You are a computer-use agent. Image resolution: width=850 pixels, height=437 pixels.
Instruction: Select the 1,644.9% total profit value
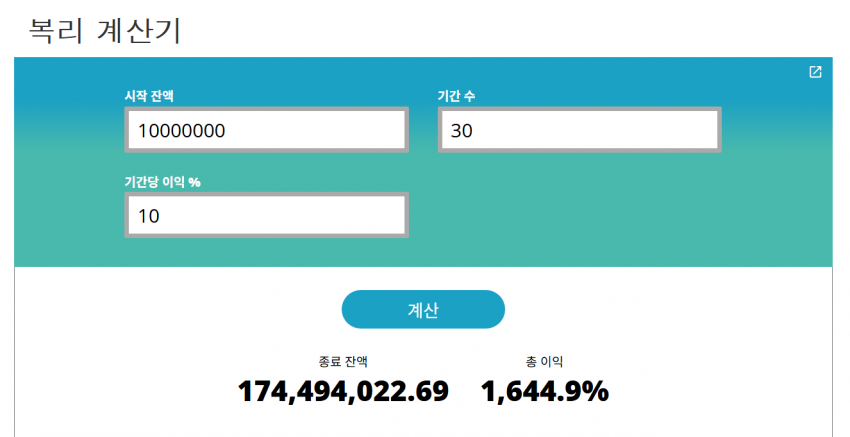tap(545, 392)
